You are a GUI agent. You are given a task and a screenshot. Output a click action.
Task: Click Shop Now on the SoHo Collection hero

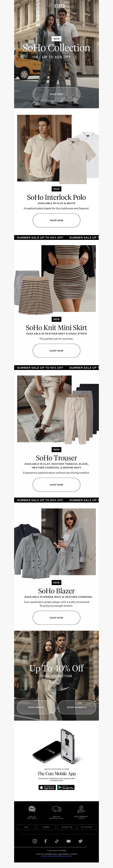[56, 94]
